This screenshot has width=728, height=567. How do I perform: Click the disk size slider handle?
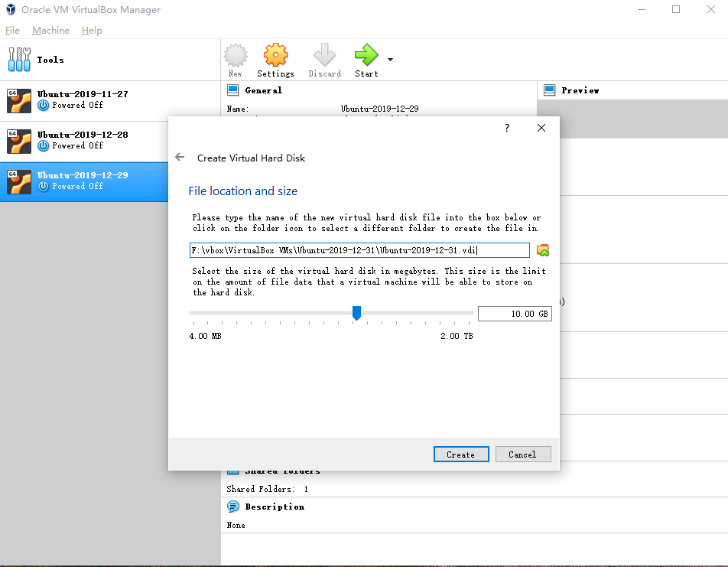356,313
